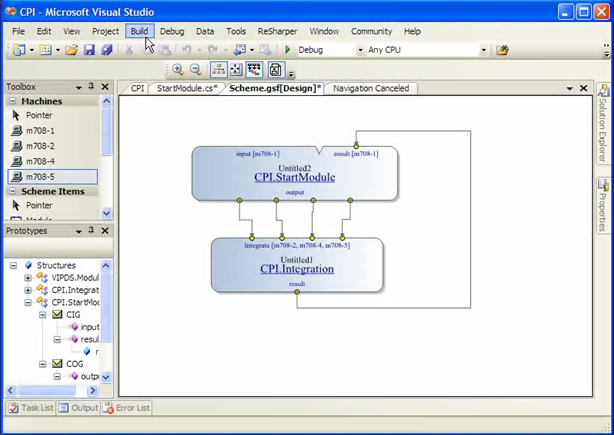Viewport: 614px width, 435px height.
Task: Toggle the colored scheme grid icon
Action: [x=255, y=70]
